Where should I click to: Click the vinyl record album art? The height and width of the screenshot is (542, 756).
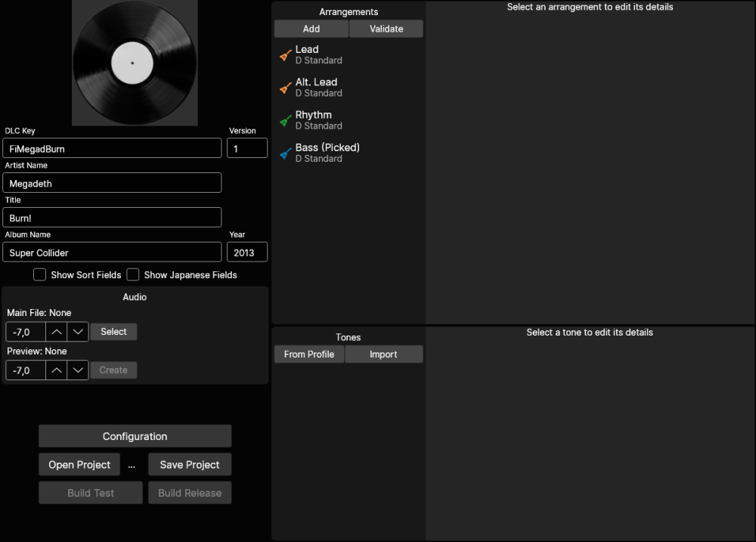click(135, 62)
